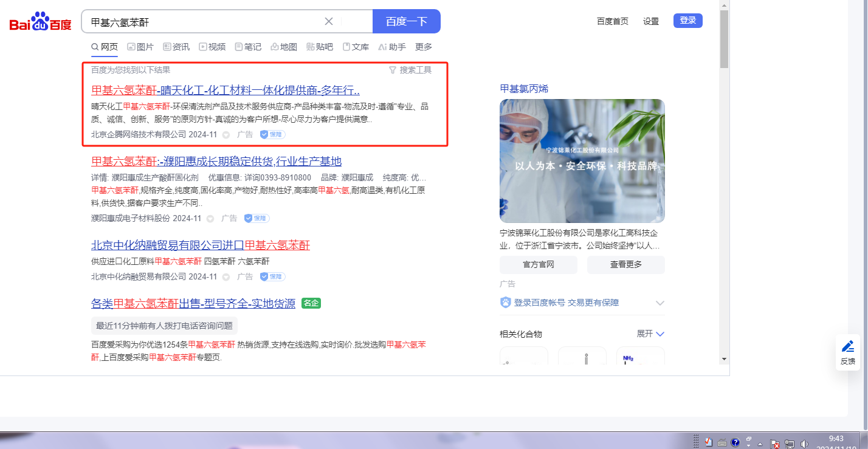Screen dimensions: 868x449
Task: Click the 登录 login button
Action: coord(687,21)
